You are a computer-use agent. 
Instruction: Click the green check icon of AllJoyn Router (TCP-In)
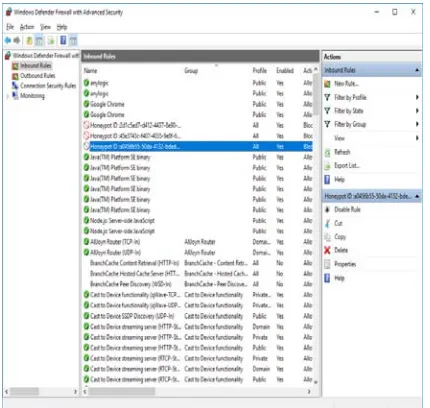(86, 242)
